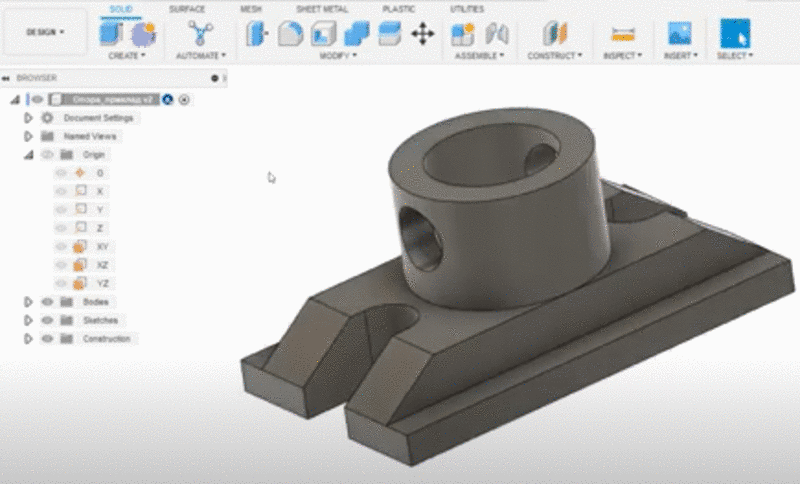This screenshot has height=484, width=800.
Task: Select the Fillet tool icon
Action: [290, 33]
